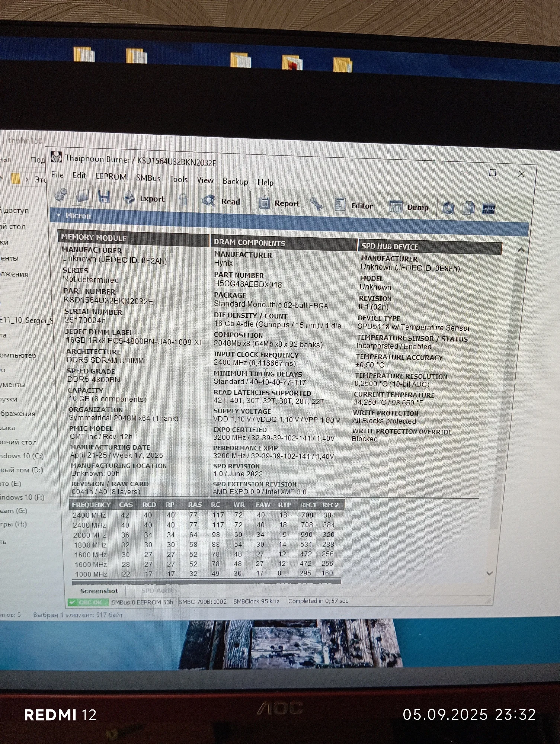Open the EEPROM menu
560x744 pixels.
111,177
